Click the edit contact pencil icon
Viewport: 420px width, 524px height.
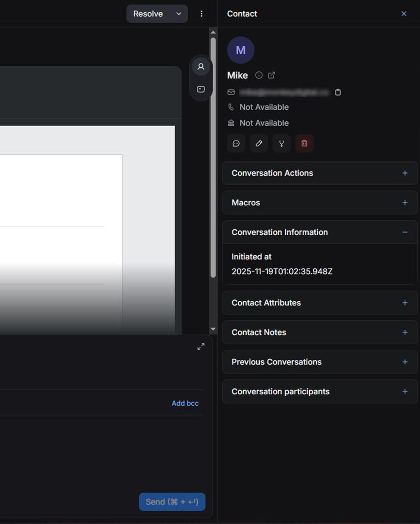(259, 143)
